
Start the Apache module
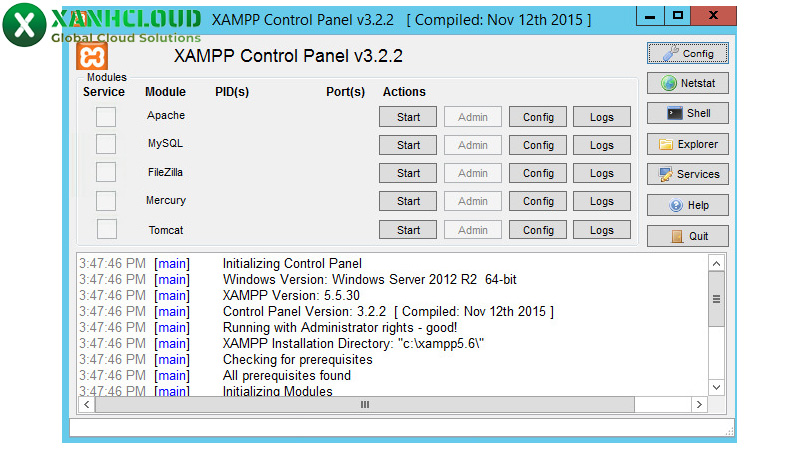coord(408,117)
